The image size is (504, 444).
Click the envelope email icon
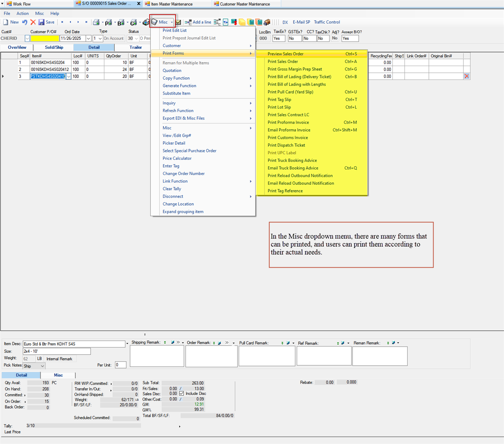tap(178, 22)
